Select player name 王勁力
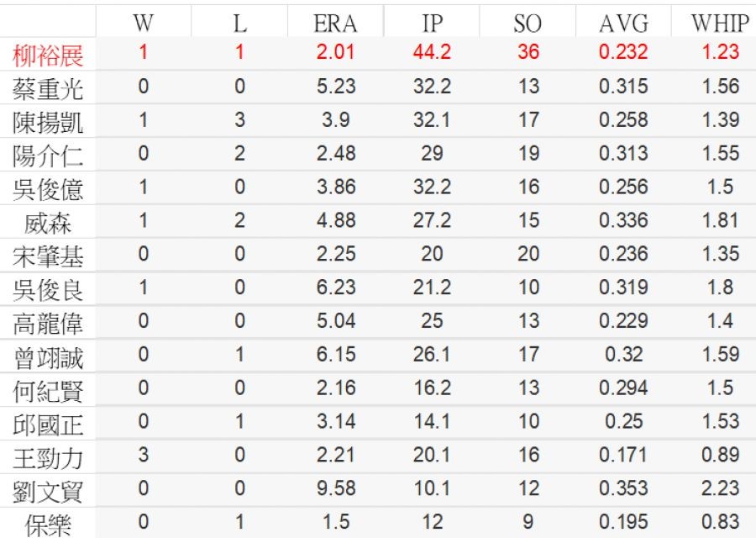 [48, 458]
